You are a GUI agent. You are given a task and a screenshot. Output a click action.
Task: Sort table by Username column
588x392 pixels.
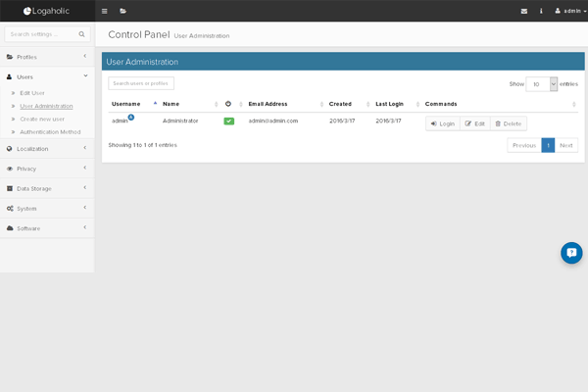click(x=126, y=103)
